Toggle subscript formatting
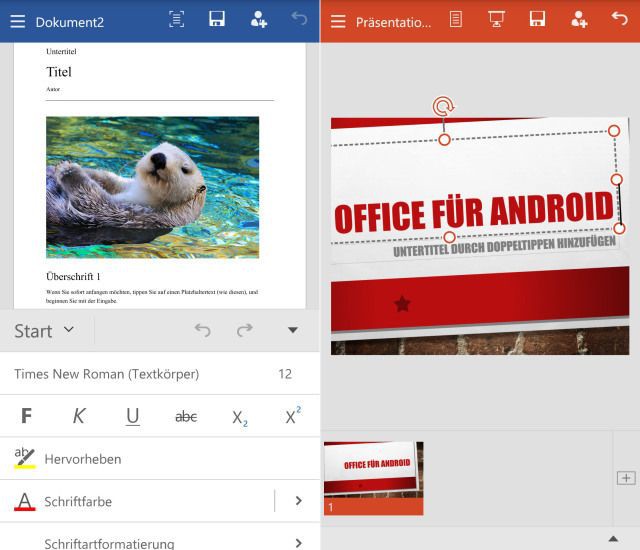Image resolution: width=640 pixels, height=550 pixels. pyautogui.click(x=240, y=418)
